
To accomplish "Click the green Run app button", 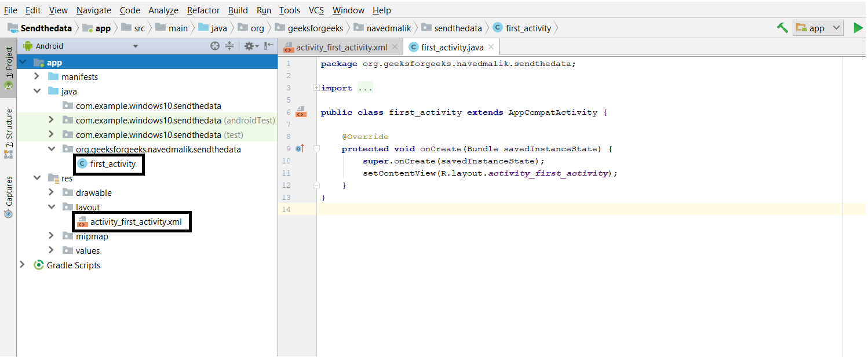I will (x=858, y=28).
